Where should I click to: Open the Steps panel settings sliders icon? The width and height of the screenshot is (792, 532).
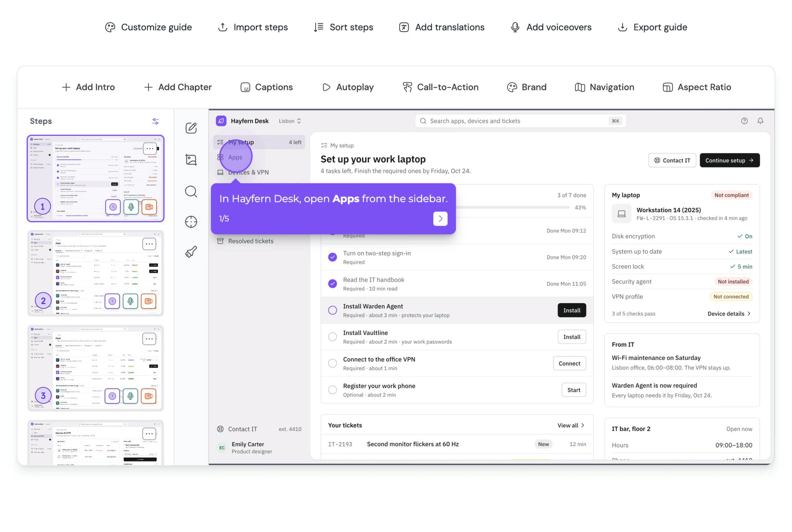(x=156, y=121)
